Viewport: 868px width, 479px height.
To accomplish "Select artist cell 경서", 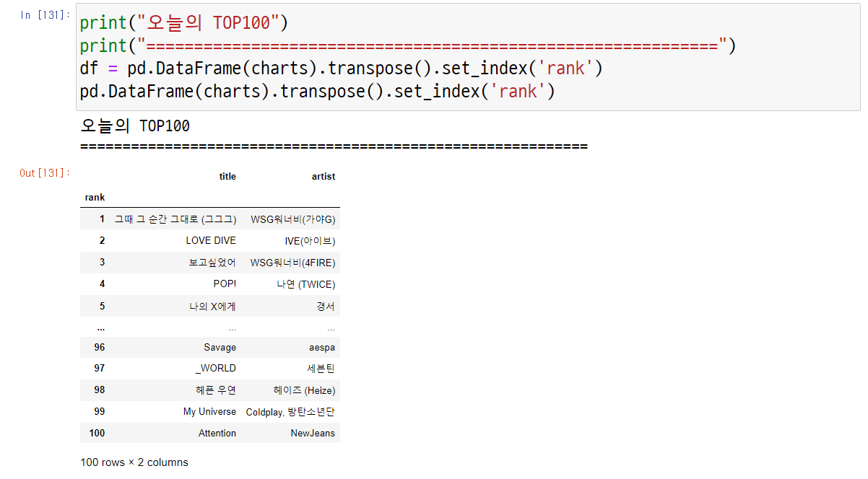I will coord(326,306).
